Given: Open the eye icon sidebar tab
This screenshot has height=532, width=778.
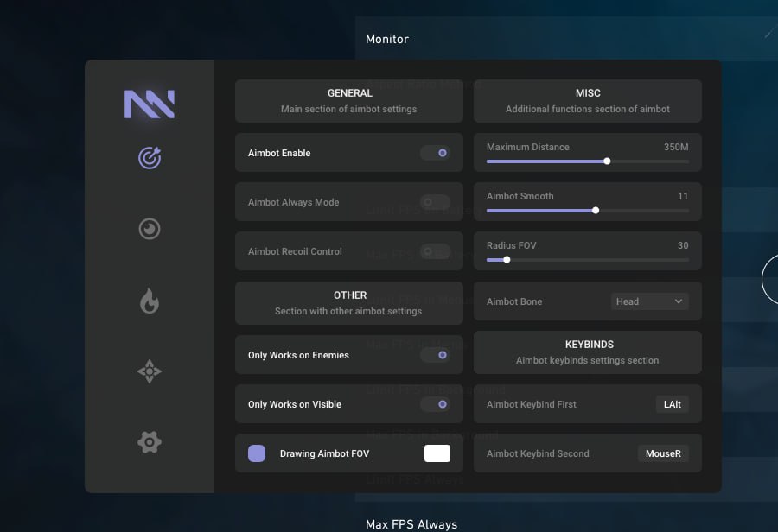Looking at the screenshot, I should (150, 229).
